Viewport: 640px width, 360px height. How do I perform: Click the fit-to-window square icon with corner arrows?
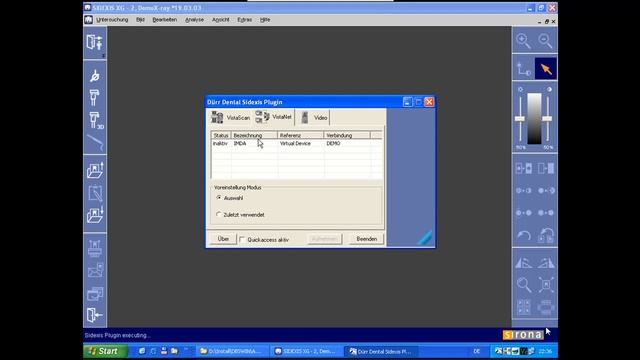pyautogui.click(x=546, y=284)
